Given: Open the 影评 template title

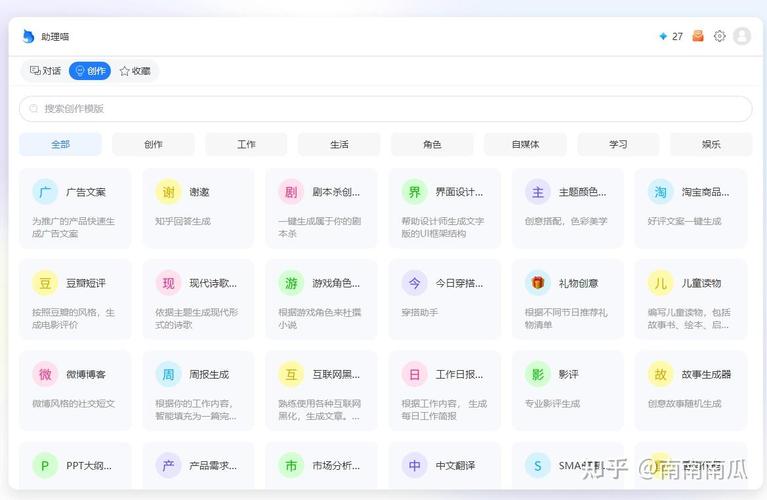Looking at the screenshot, I should click(x=569, y=375).
